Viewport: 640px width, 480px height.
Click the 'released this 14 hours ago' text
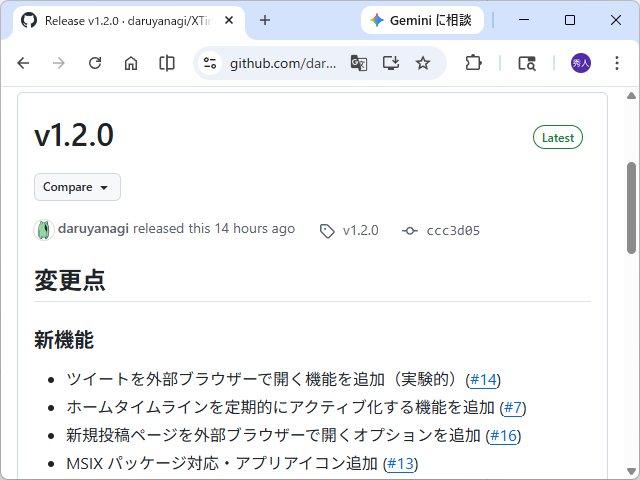pos(214,229)
